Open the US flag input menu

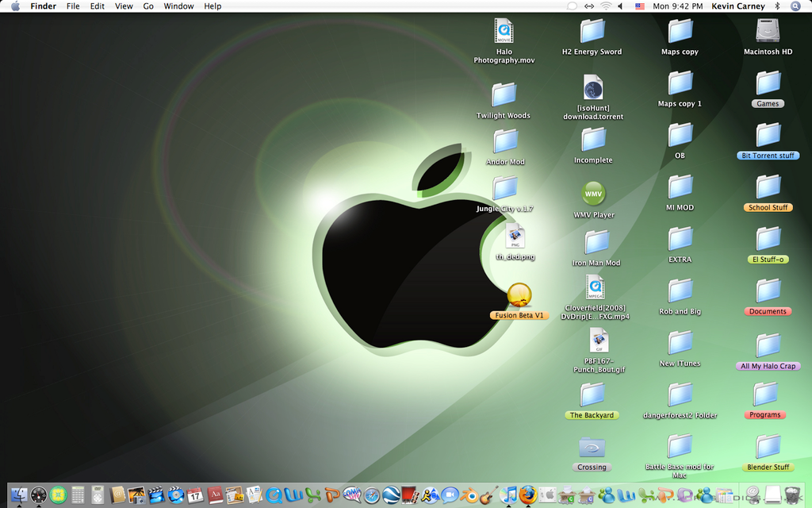(640, 6)
